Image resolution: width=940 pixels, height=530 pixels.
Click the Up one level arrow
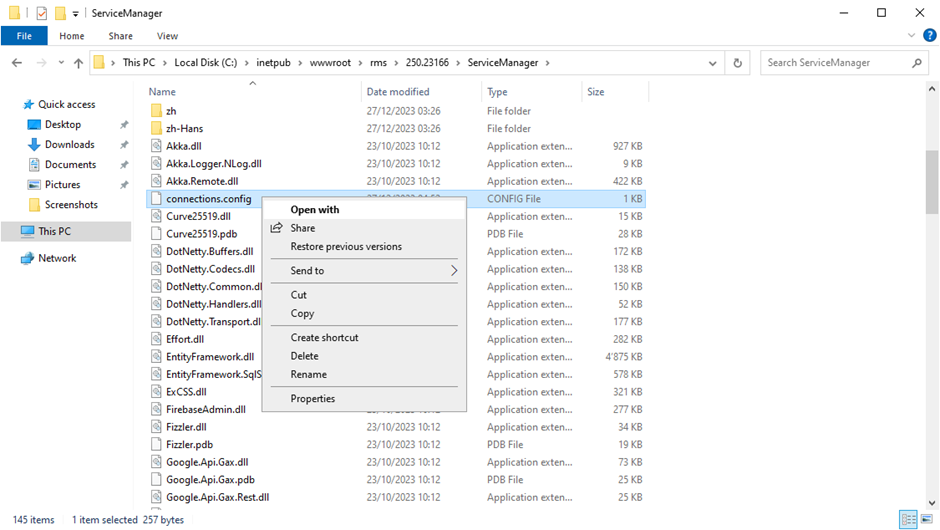tap(79, 63)
